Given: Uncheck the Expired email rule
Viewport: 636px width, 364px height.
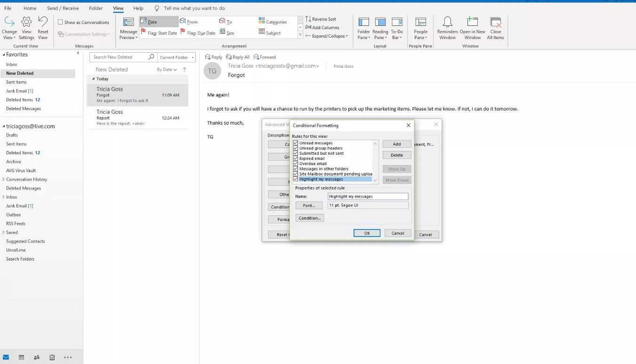Looking at the screenshot, I should coord(296,158).
